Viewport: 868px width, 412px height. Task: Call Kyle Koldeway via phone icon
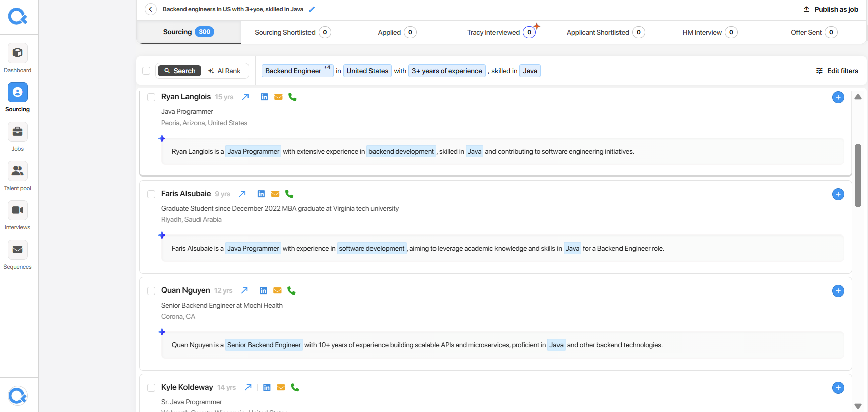[x=295, y=387]
